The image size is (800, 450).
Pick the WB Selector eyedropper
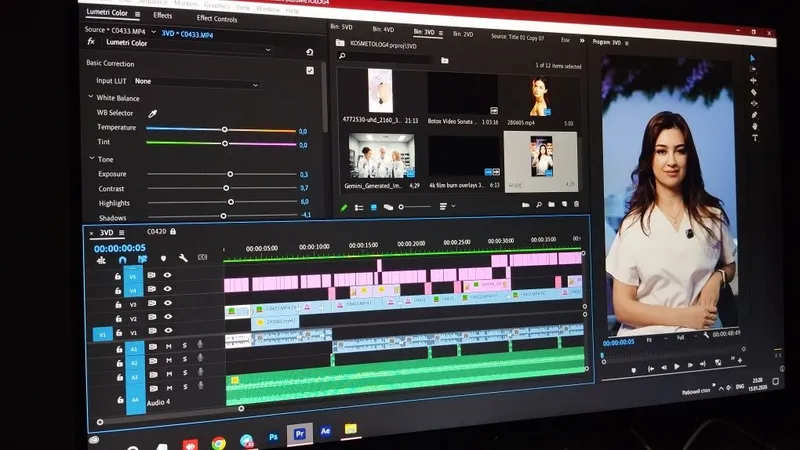pos(152,114)
